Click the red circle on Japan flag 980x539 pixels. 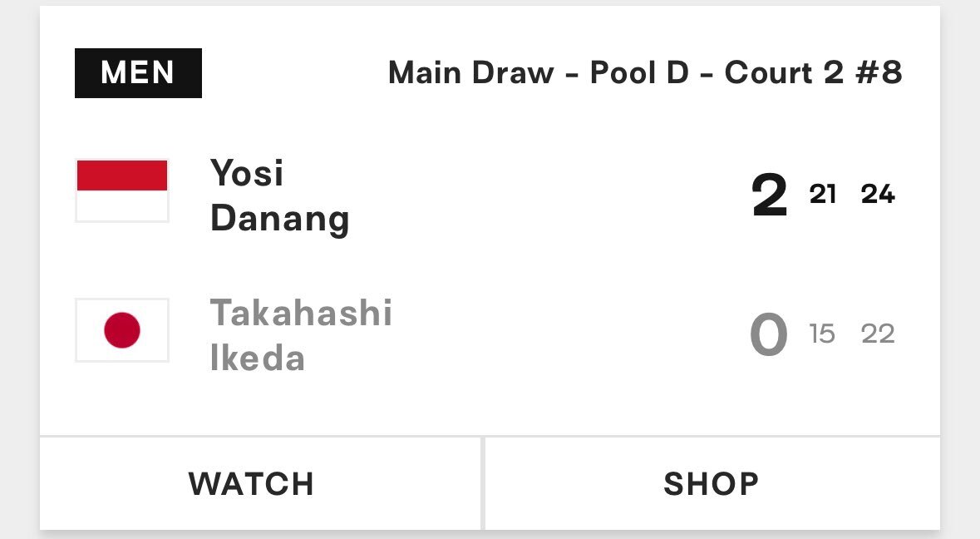click(122, 330)
